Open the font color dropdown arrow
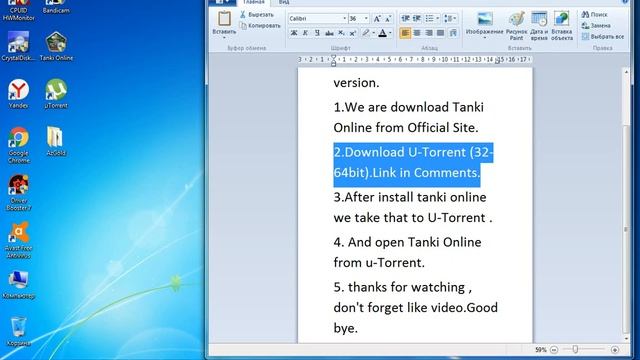This screenshot has width=640, height=360. click(390, 33)
